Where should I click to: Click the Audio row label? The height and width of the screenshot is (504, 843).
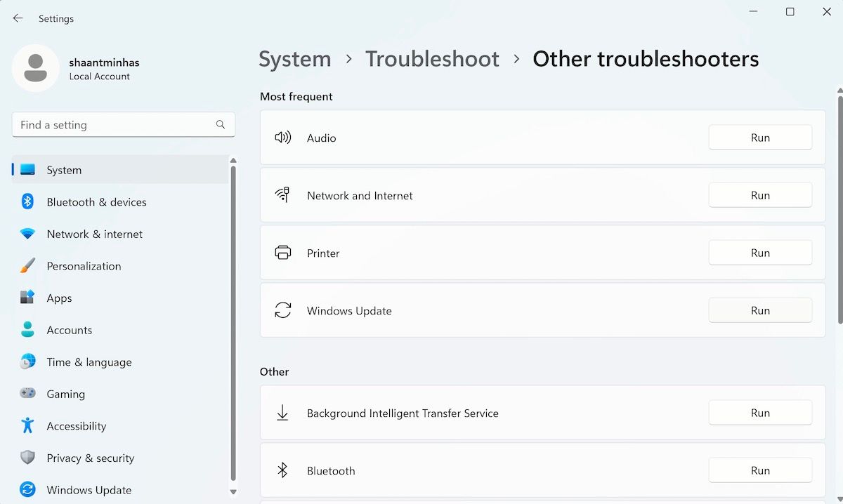coord(321,138)
